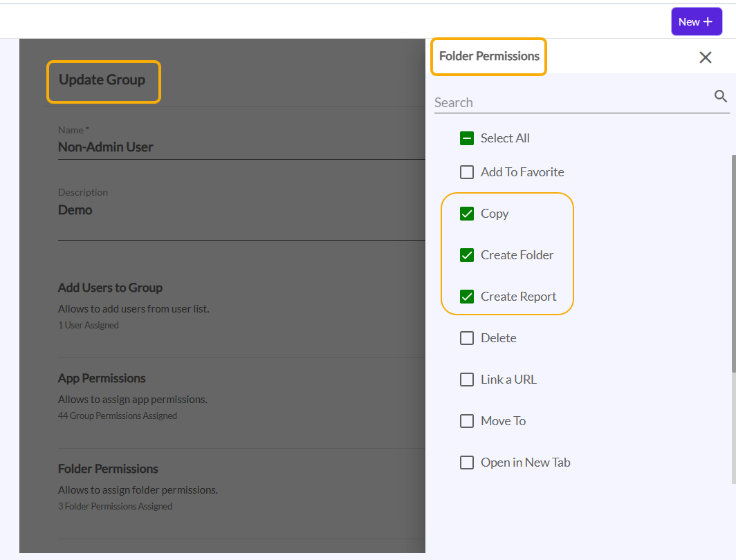Enable the Delete permission checkbox
The image size is (736, 560).
coord(467,338)
